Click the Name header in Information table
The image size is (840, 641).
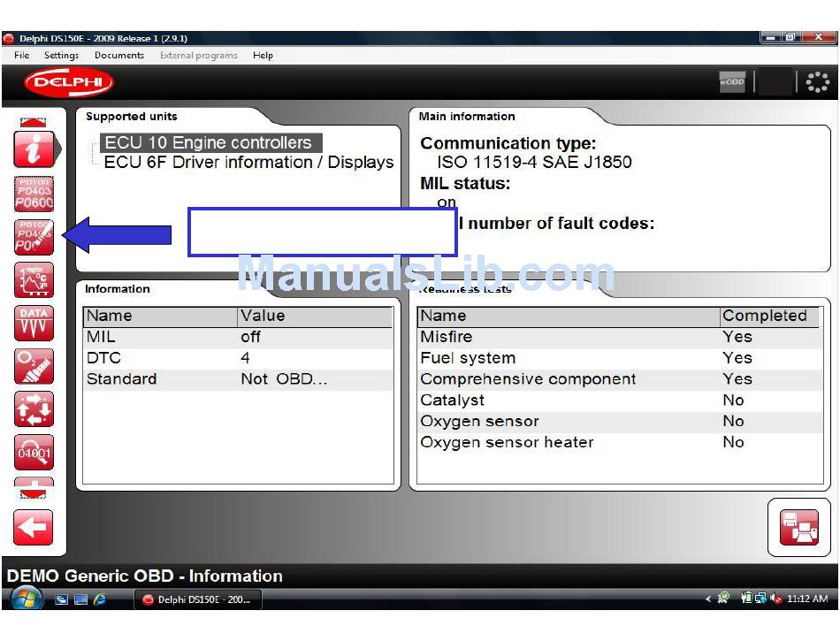[160, 316]
